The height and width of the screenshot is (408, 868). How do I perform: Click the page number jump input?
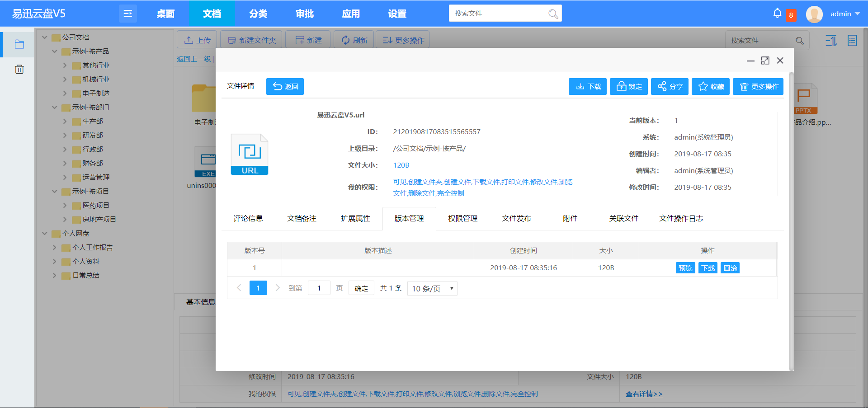319,288
